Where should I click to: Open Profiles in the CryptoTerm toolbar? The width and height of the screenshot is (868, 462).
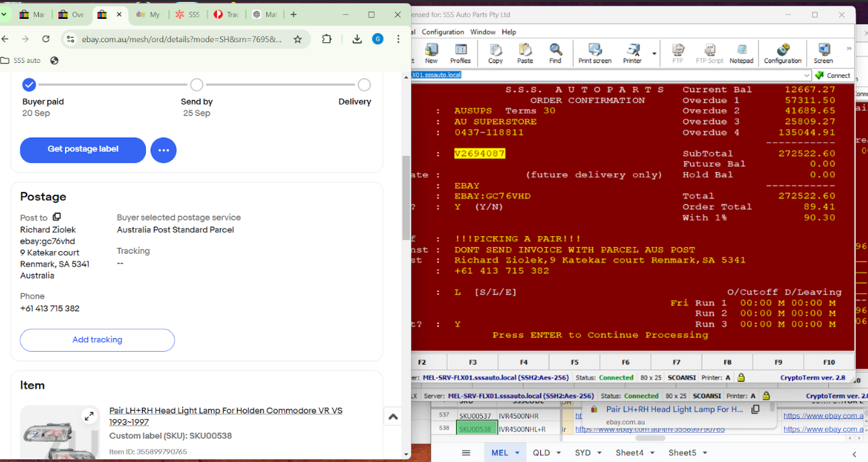coord(461,53)
